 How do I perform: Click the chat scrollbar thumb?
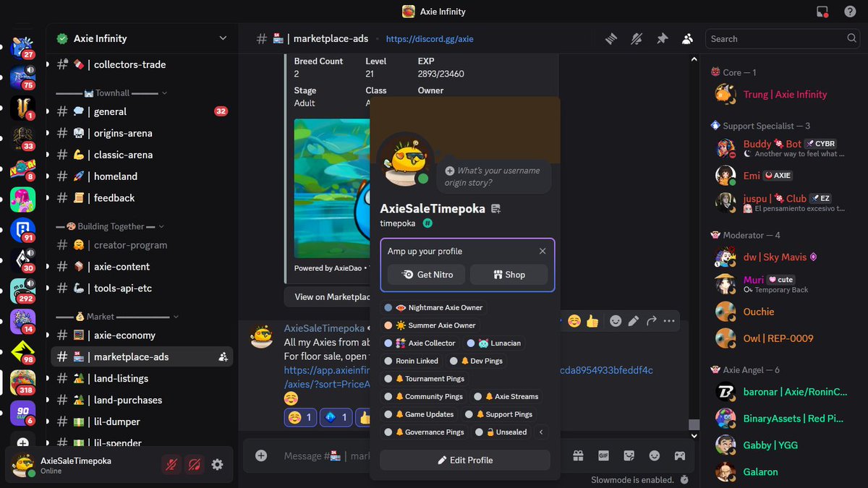click(694, 424)
